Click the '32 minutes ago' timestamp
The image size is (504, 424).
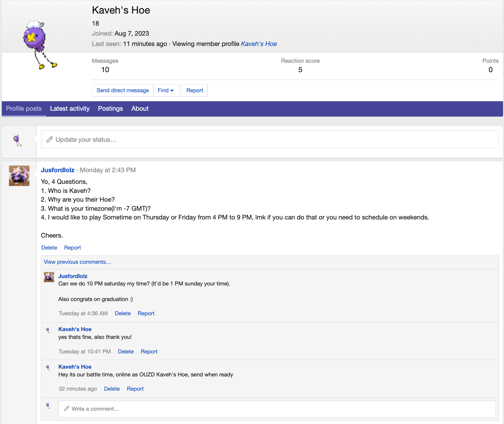pyautogui.click(x=78, y=389)
